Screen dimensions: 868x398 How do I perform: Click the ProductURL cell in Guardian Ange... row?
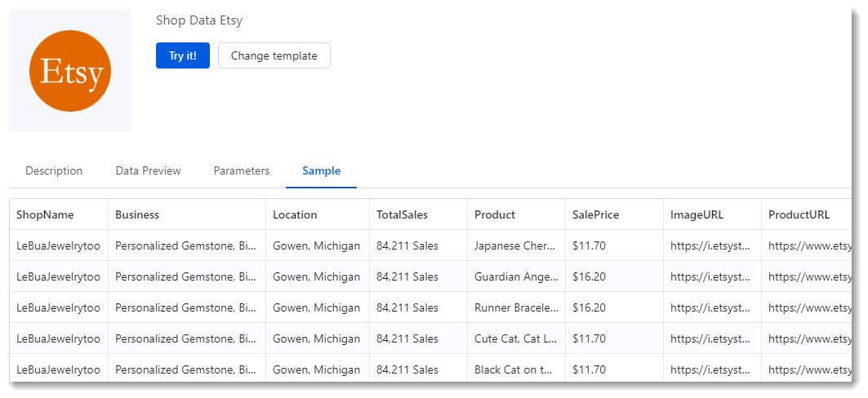click(807, 277)
